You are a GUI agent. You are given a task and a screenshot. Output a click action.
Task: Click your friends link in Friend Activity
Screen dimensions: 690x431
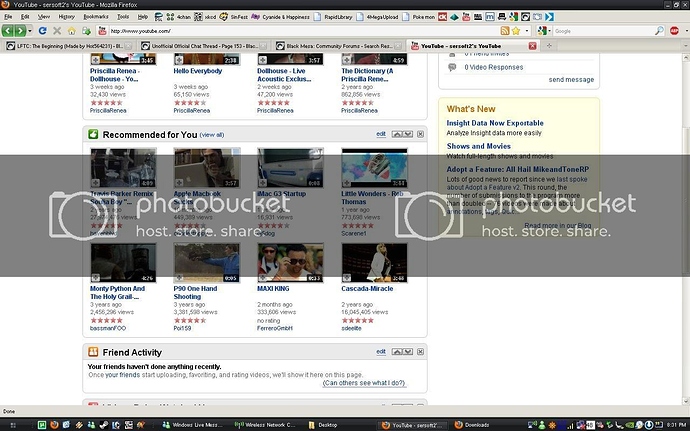(122, 375)
